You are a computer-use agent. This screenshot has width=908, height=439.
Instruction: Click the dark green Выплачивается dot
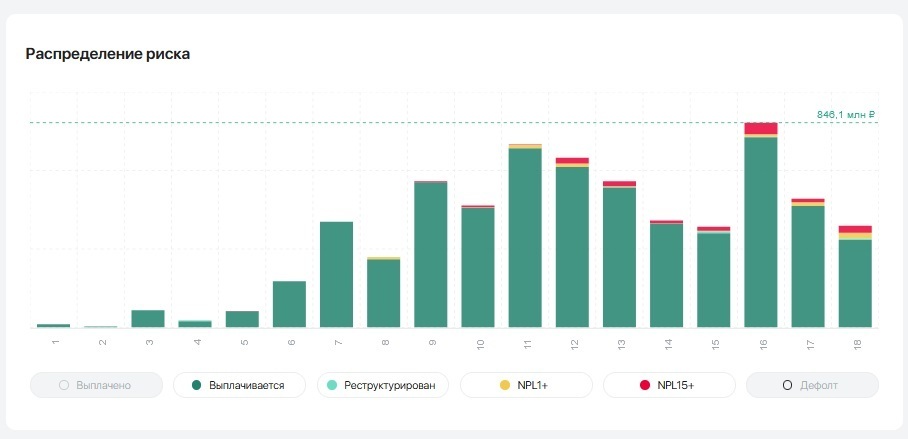pyautogui.click(x=197, y=385)
